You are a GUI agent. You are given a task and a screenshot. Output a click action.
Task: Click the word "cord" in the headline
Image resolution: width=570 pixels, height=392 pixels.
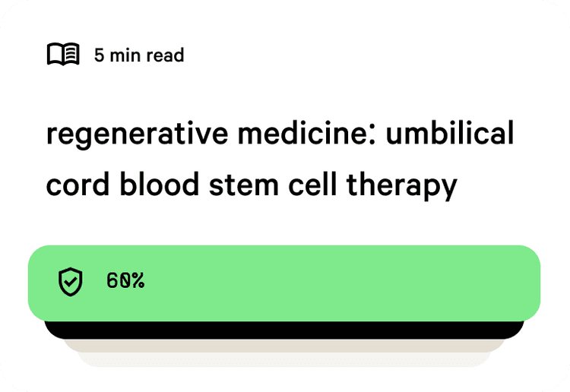78,184
